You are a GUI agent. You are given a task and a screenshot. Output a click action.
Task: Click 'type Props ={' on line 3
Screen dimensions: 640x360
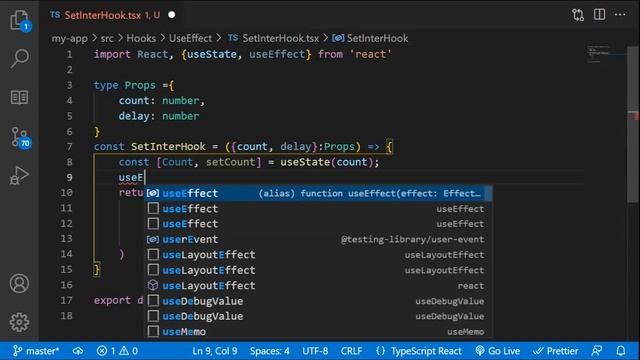pos(134,85)
